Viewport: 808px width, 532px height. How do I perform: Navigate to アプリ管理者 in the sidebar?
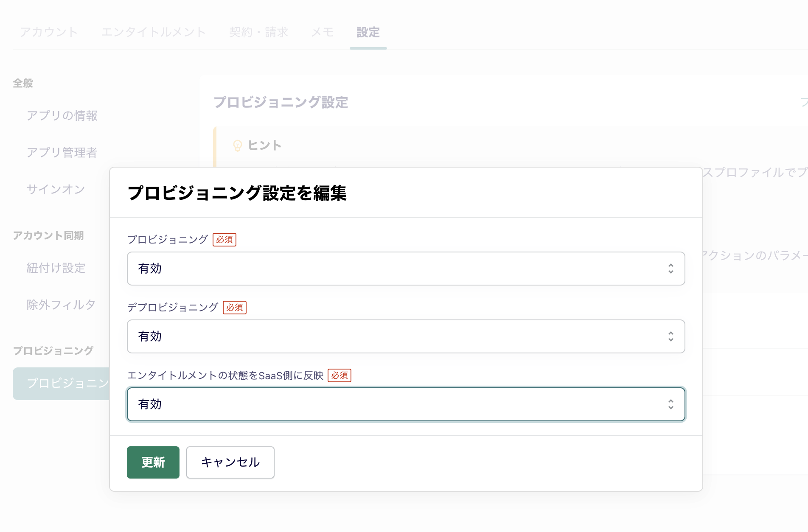[62, 153]
